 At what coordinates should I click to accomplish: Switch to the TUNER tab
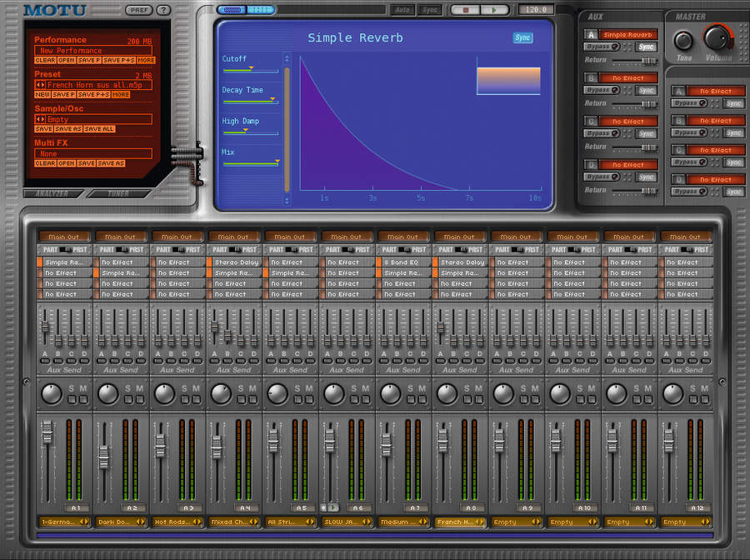click(118, 193)
